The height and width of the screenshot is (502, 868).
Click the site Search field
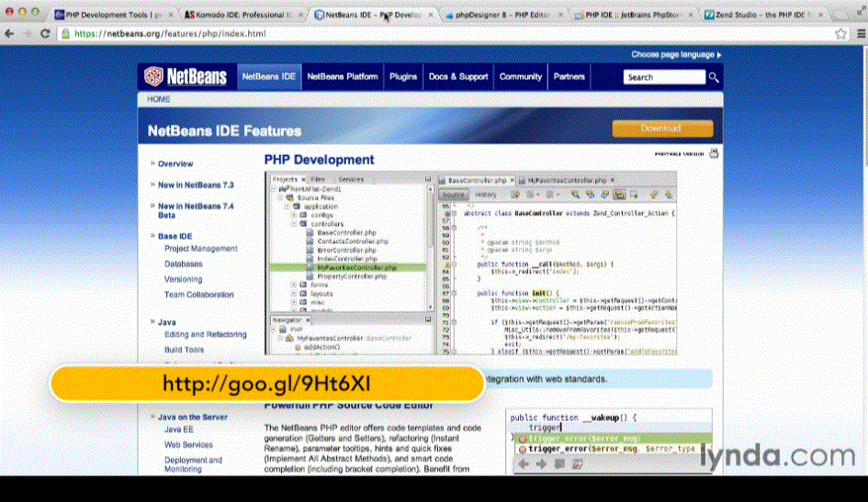[664, 77]
